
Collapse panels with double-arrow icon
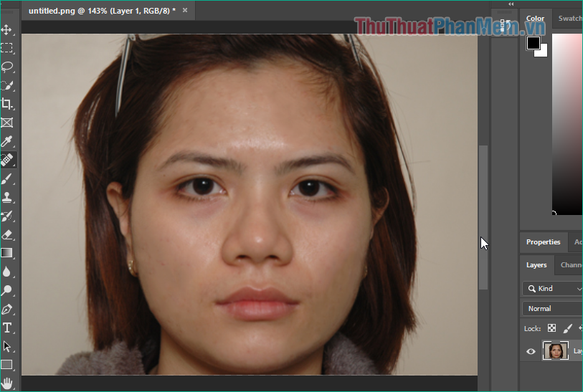511,4
